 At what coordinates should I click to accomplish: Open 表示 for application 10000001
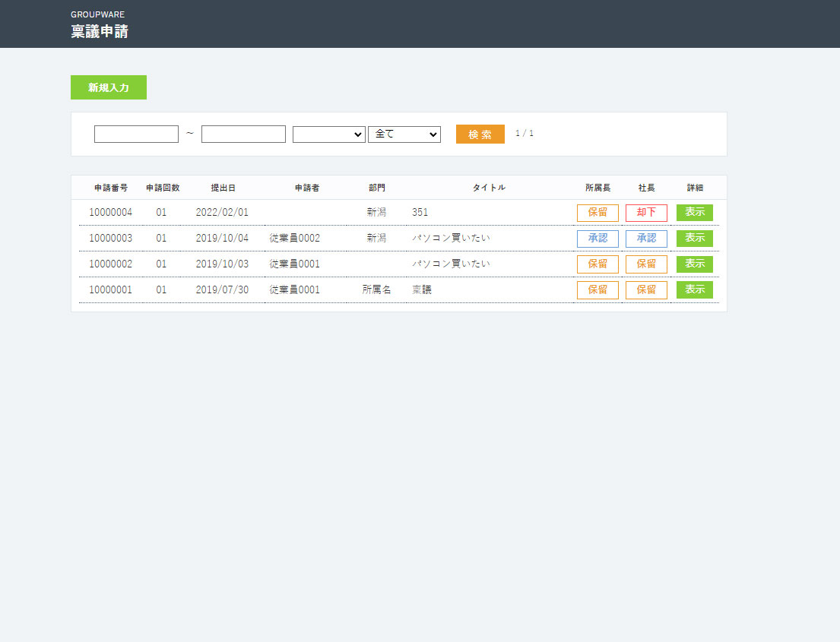[694, 290]
